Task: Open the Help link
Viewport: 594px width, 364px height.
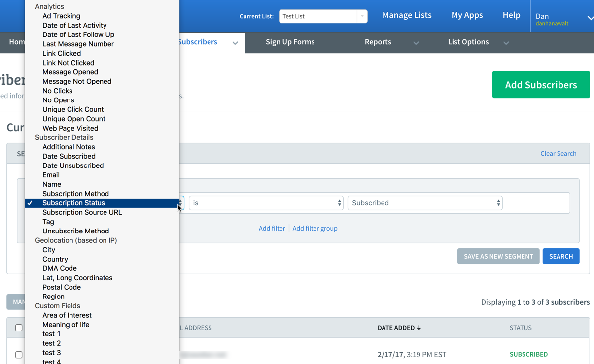Action: tap(511, 15)
